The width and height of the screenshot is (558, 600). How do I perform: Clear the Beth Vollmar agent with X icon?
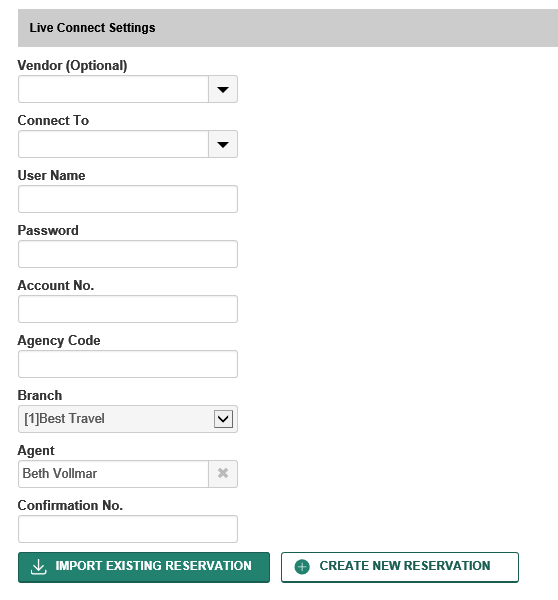pos(223,474)
